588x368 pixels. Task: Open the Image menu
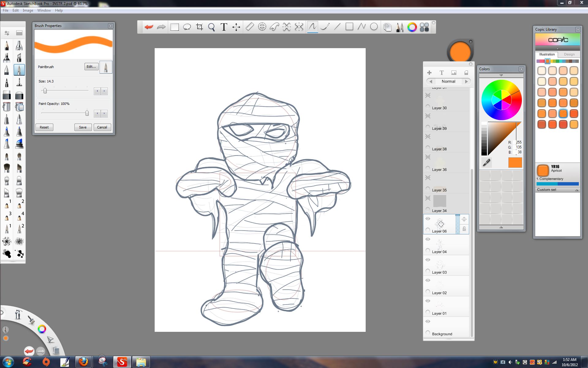pyautogui.click(x=28, y=10)
